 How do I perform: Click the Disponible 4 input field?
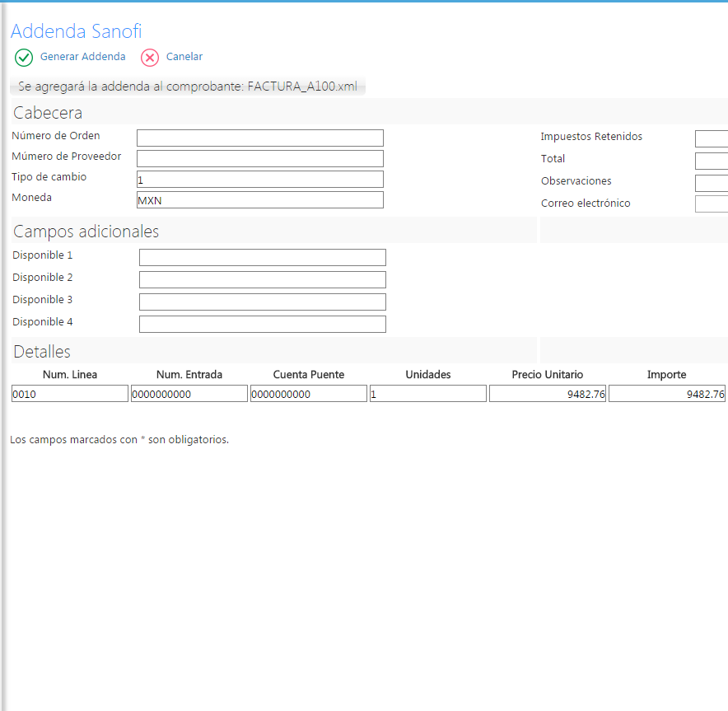(x=263, y=324)
